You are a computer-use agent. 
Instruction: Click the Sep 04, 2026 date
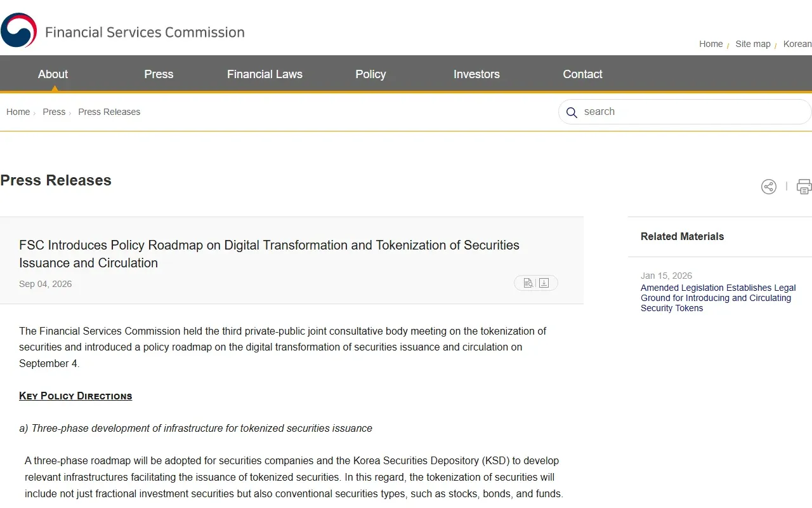(45, 284)
